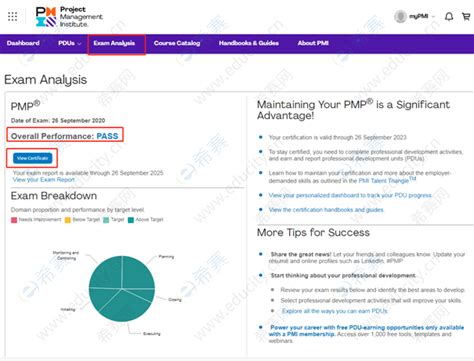
Task: Select the Exam Analysis tab
Action: 114,43
